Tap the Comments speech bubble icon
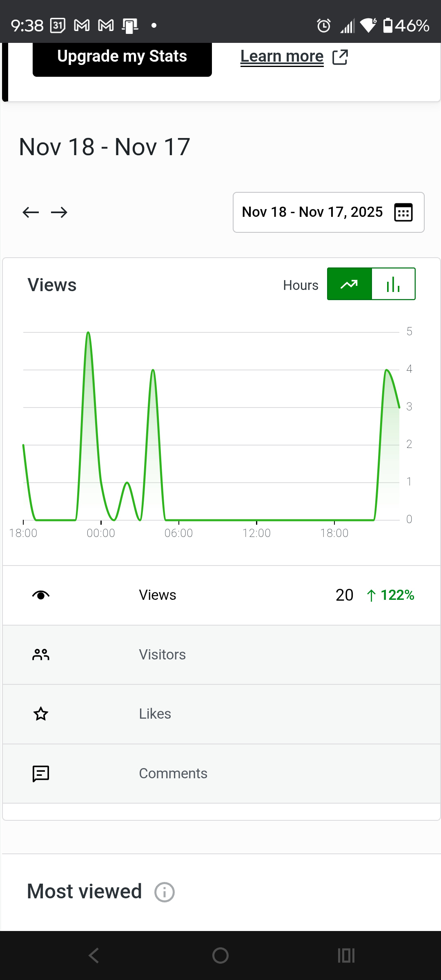Image resolution: width=441 pixels, height=980 pixels. [41, 773]
